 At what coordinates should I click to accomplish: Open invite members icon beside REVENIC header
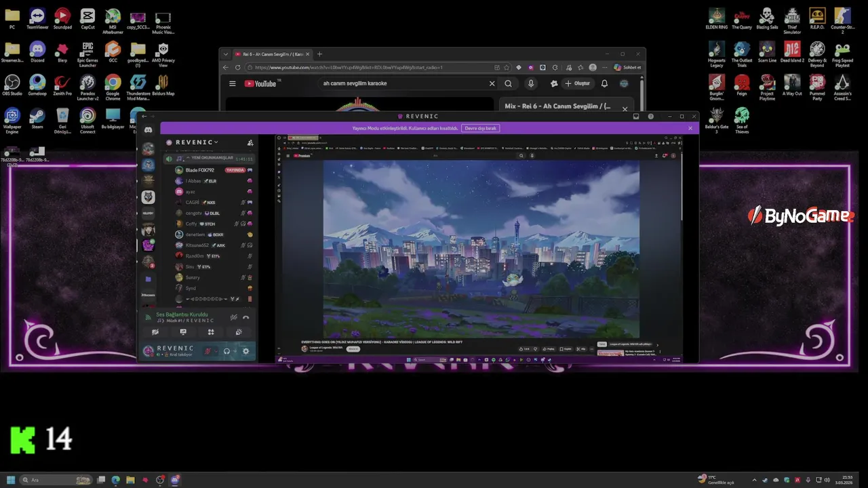tap(250, 142)
